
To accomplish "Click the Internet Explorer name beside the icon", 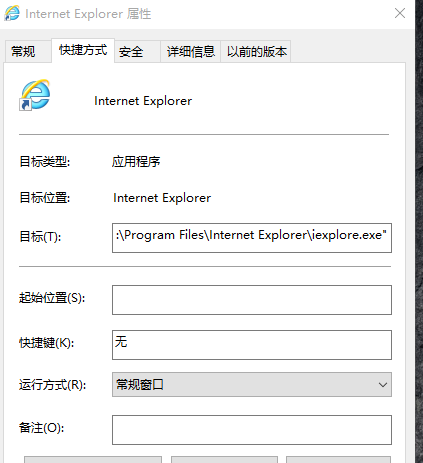I will point(143,101).
